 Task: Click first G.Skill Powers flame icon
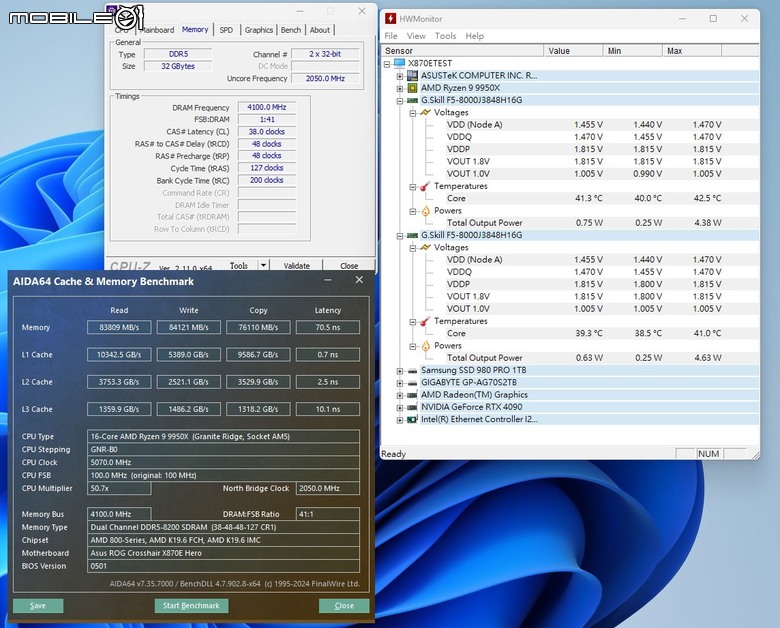(425, 210)
